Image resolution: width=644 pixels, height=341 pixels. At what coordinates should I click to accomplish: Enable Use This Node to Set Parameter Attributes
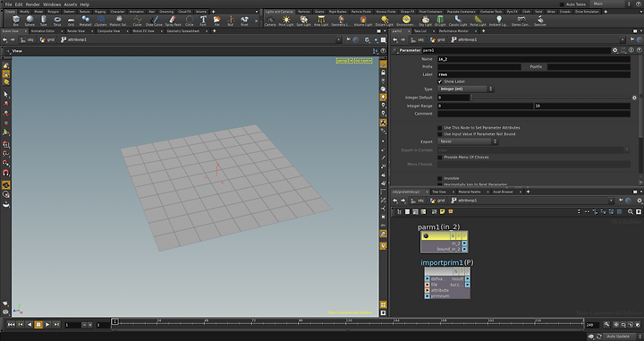click(x=440, y=128)
